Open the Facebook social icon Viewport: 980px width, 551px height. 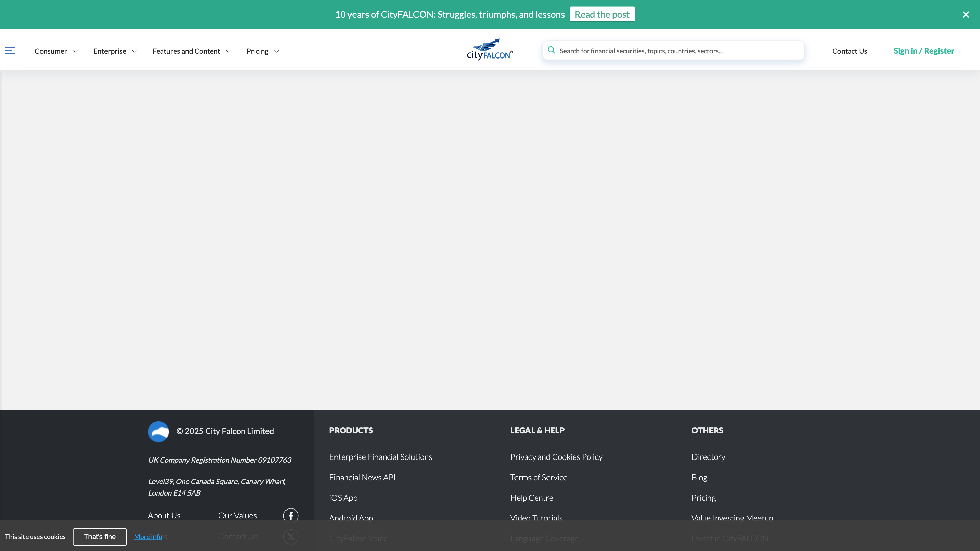coord(291,516)
